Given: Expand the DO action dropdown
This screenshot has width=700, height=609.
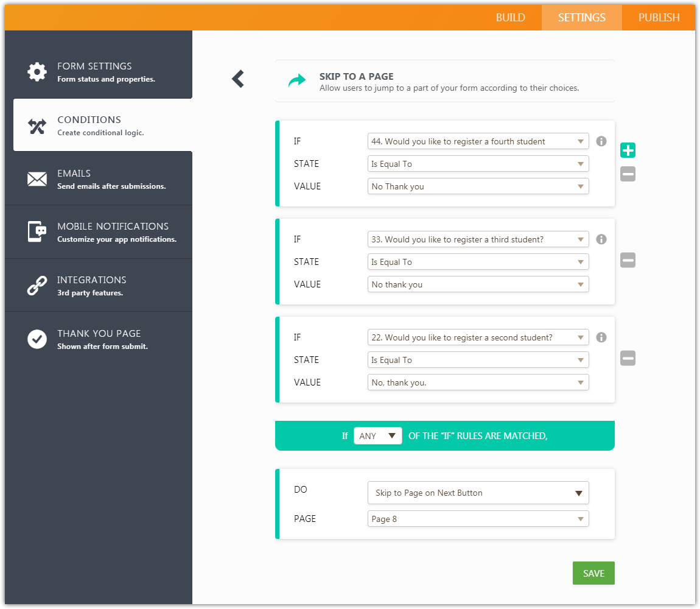Looking at the screenshot, I should 478,493.
